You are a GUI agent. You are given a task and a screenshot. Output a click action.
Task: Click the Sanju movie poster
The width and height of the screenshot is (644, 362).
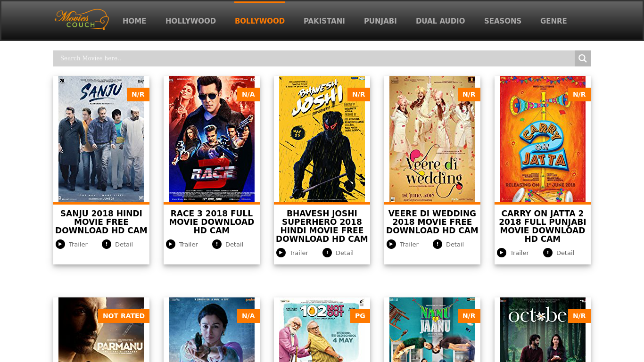[x=101, y=139]
